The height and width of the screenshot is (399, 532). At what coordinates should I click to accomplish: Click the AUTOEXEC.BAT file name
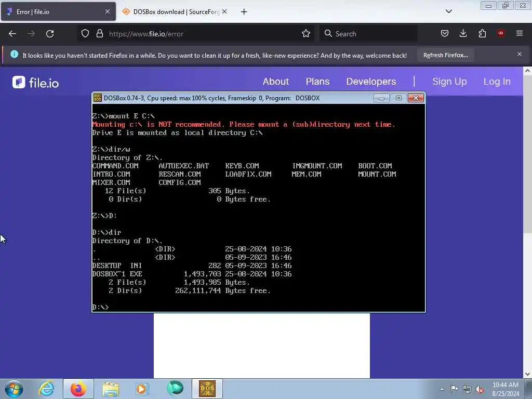[x=183, y=166]
